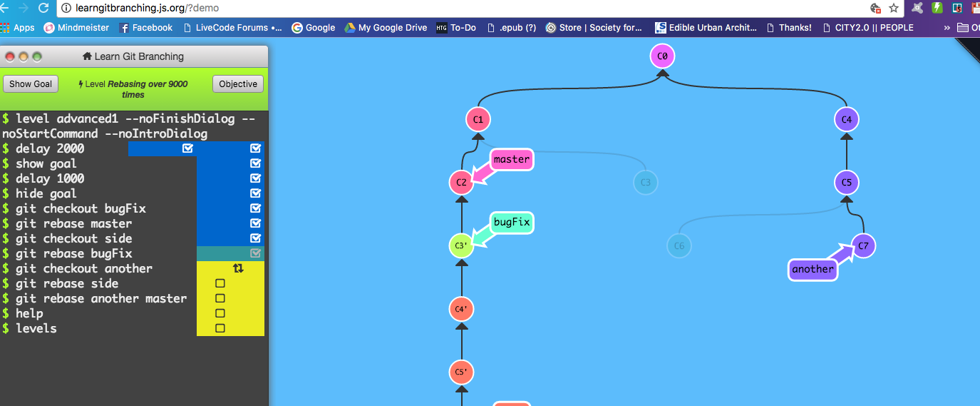Open the Facebook bookmark
Image resolution: width=980 pixels, height=406 pixels.
(x=146, y=28)
